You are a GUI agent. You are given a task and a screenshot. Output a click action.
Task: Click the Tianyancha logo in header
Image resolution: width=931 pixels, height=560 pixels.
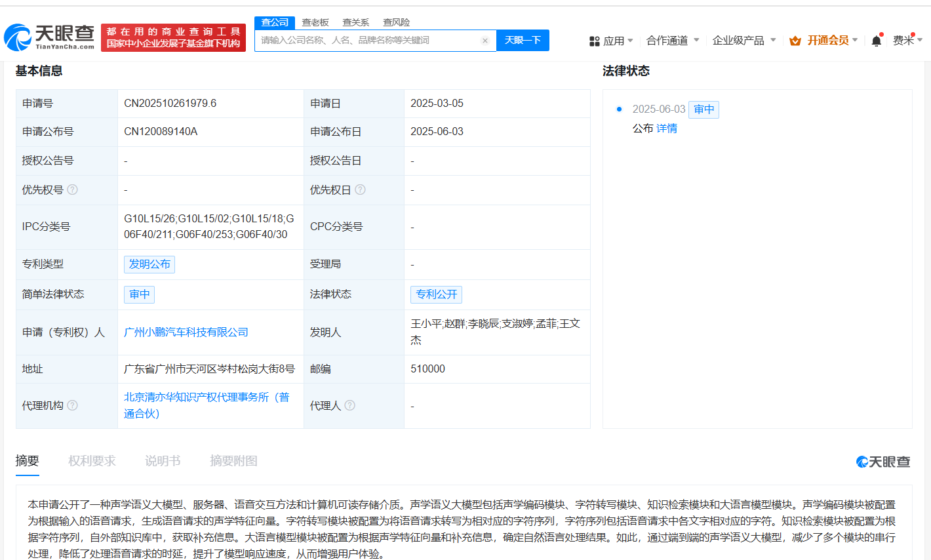click(49, 37)
